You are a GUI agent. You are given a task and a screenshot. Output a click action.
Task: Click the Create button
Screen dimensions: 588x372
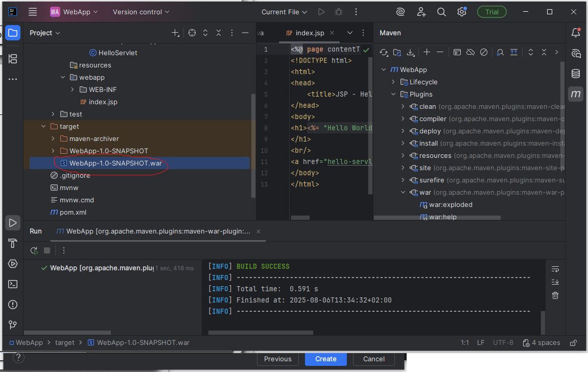(x=325, y=359)
